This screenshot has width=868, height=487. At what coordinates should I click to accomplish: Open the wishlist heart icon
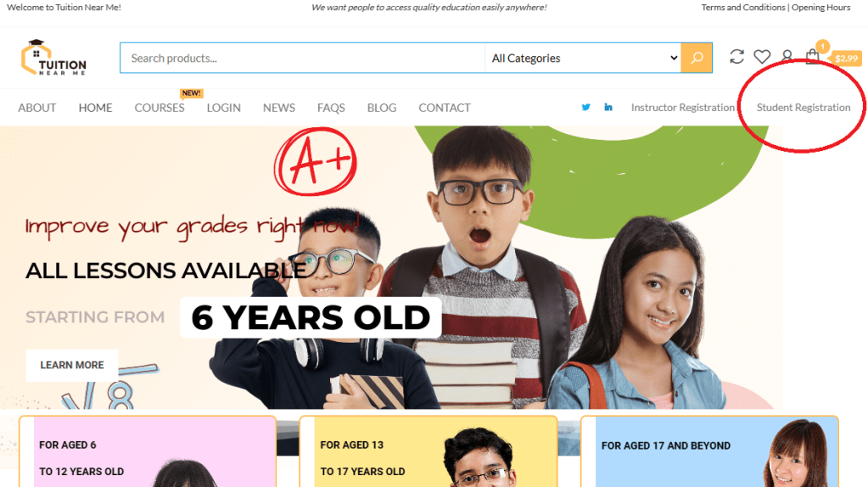coord(762,57)
